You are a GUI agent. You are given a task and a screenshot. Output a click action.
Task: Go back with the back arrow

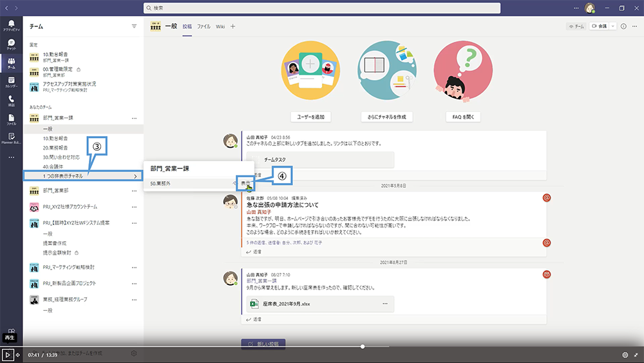(x=6, y=8)
